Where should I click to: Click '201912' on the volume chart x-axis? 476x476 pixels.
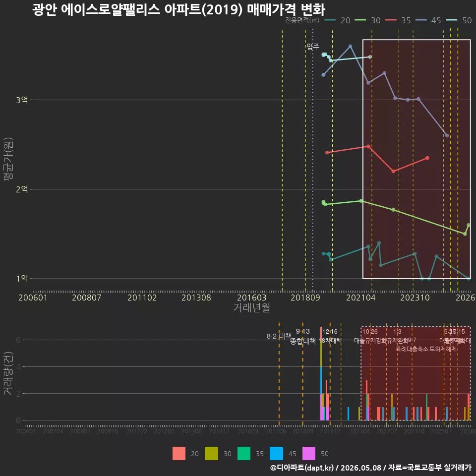pyautogui.click(x=330, y=431)
